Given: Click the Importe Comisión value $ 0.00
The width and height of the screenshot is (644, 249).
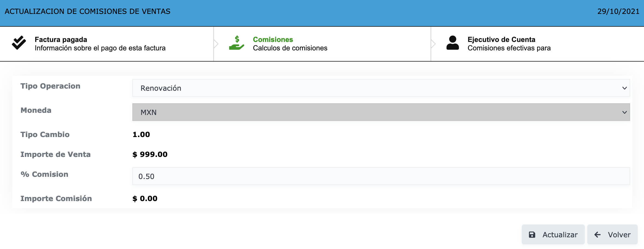Looking at the screenshot, I should point(145,199).
